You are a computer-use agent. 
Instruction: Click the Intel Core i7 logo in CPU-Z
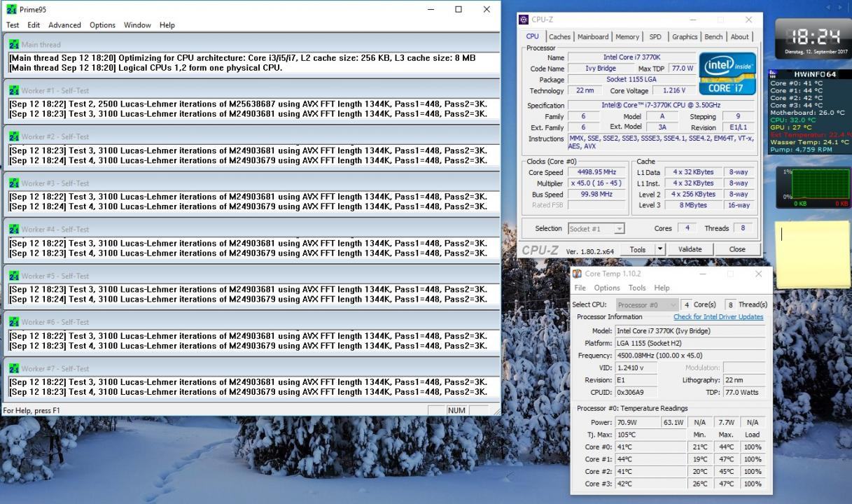click(727, 73)
